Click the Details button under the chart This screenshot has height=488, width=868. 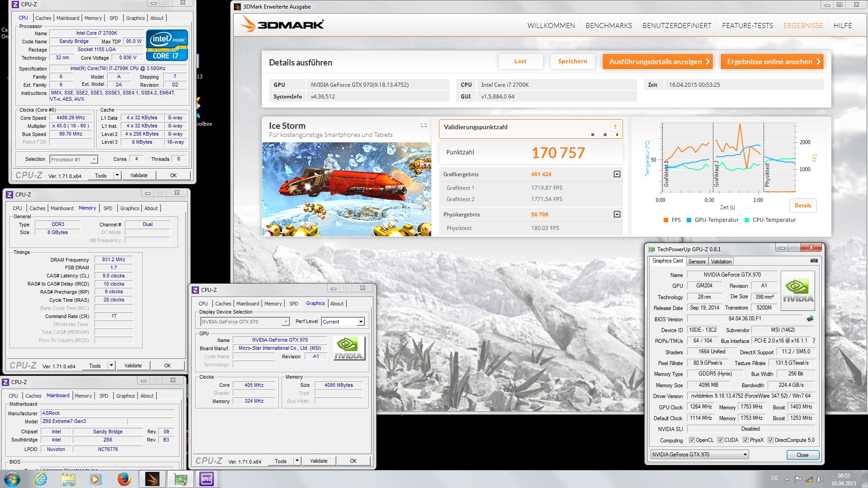point(803,206)
